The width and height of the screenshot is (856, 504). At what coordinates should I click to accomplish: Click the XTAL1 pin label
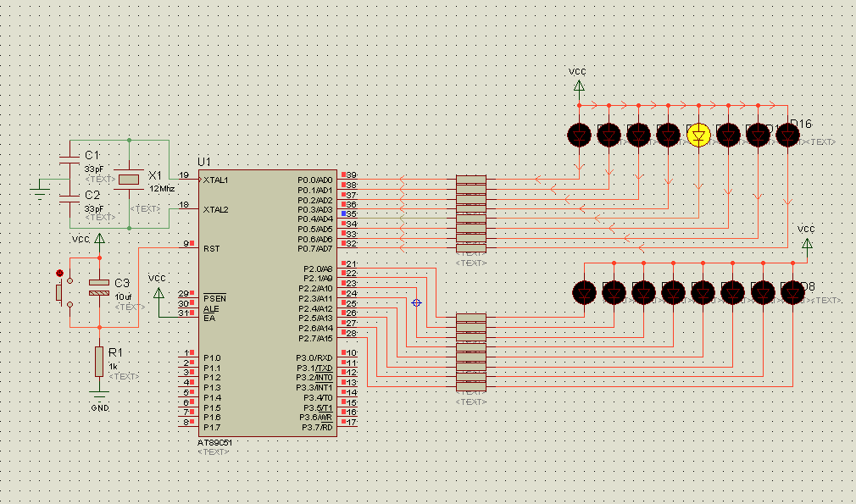point(215,180)
